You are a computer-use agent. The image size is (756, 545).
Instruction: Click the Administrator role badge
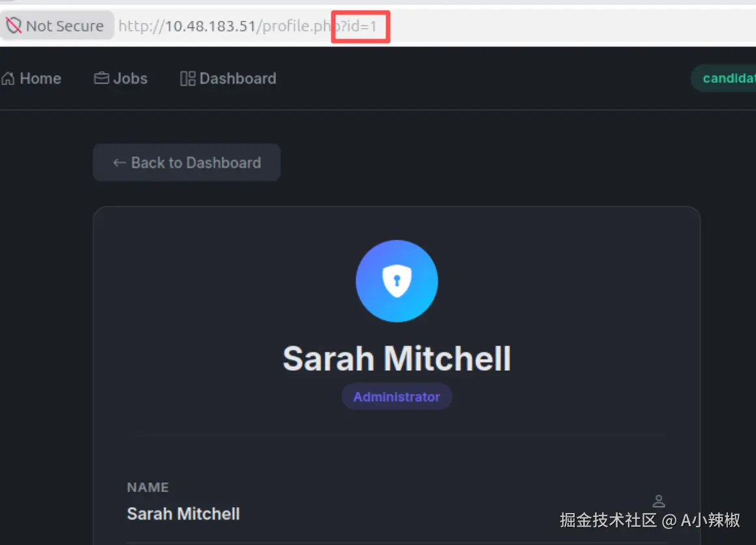[x=397, y=397]
